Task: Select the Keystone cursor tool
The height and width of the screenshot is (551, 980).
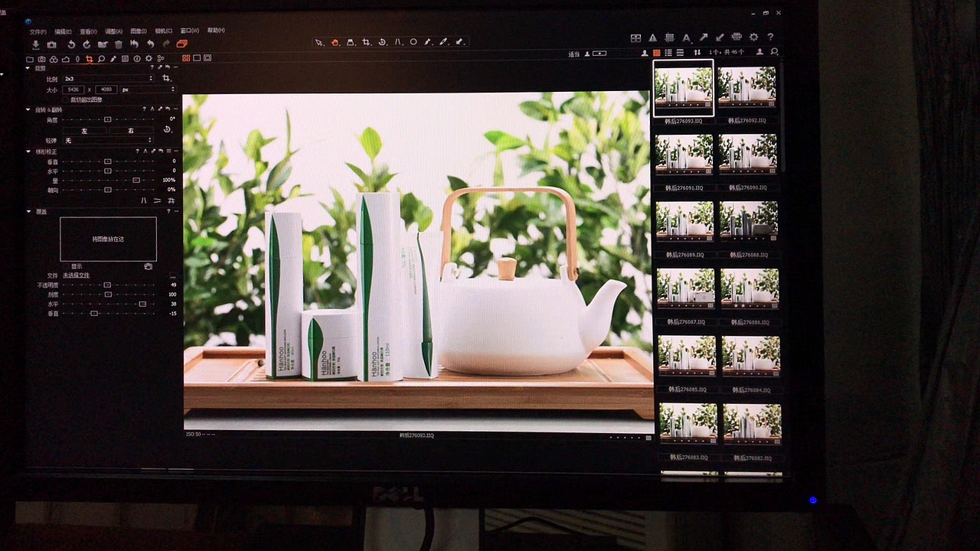Action: pyautogui.click(x=398, y=42)
